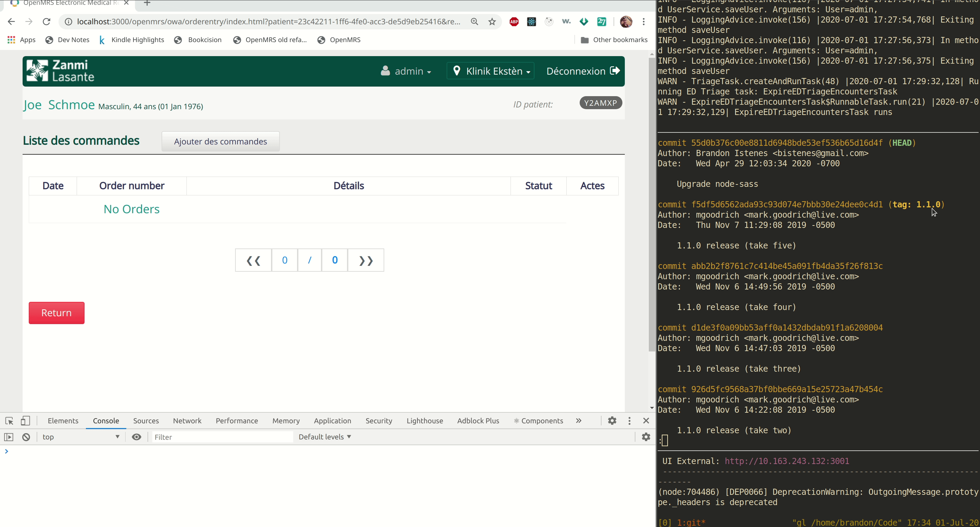Switch to the Application tab
The image size is (980, 527).
click(333, 421)
